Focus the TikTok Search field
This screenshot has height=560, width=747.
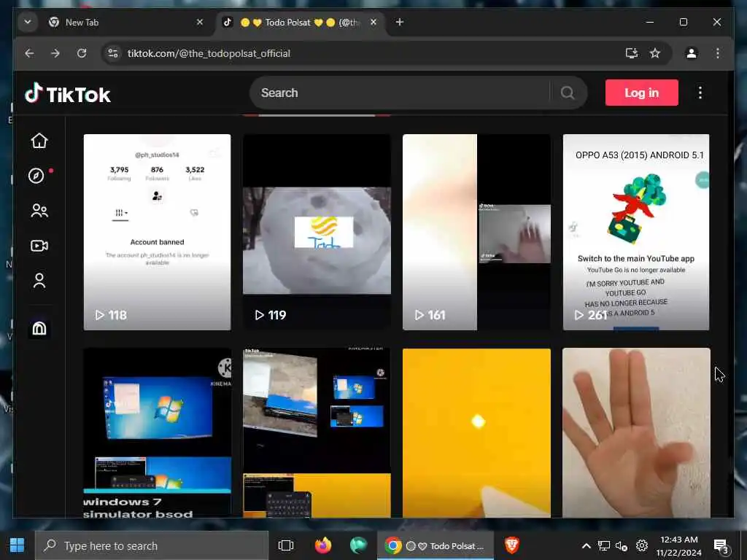pyautogui.click(x=399, y=93)
